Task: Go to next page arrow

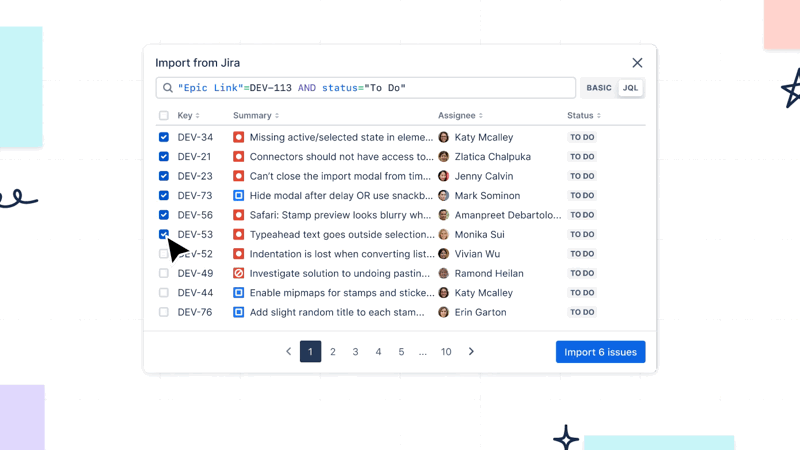Action: click(x=471, y=352)
